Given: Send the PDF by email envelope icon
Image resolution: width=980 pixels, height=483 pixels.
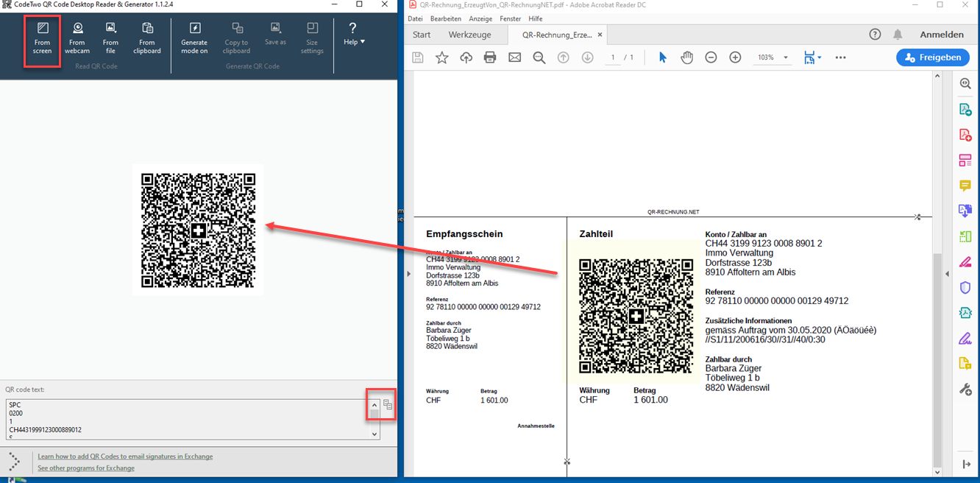Looking at the screenshot, I should click(x=514, y=57).
